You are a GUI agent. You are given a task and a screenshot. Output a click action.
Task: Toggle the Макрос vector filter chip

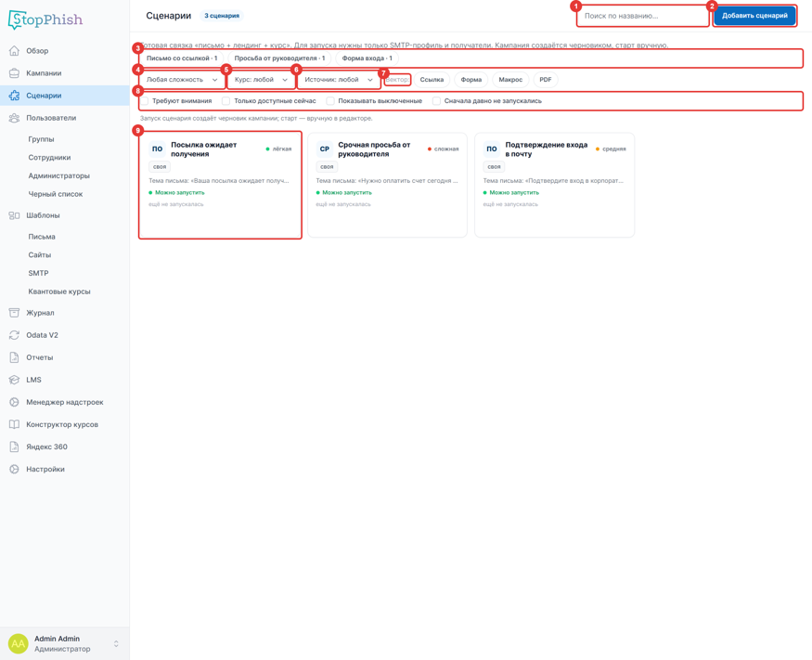pos(510,80)
